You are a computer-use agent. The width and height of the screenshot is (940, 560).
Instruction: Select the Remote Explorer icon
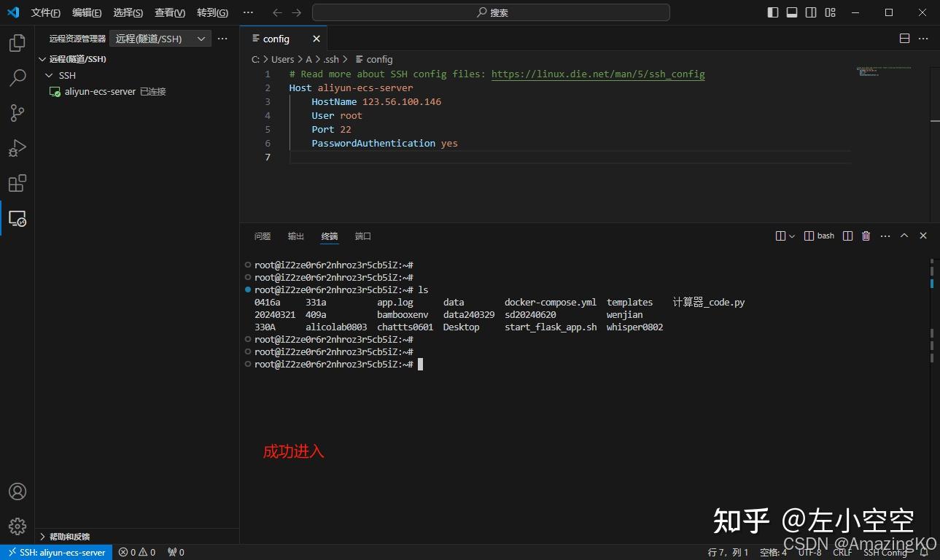click(x=17, y=218)
